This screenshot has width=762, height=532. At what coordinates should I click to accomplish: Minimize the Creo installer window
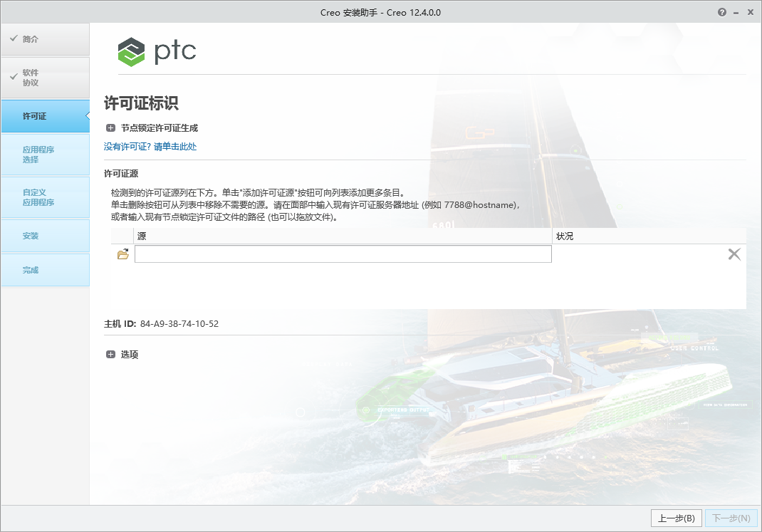(736, 13)
